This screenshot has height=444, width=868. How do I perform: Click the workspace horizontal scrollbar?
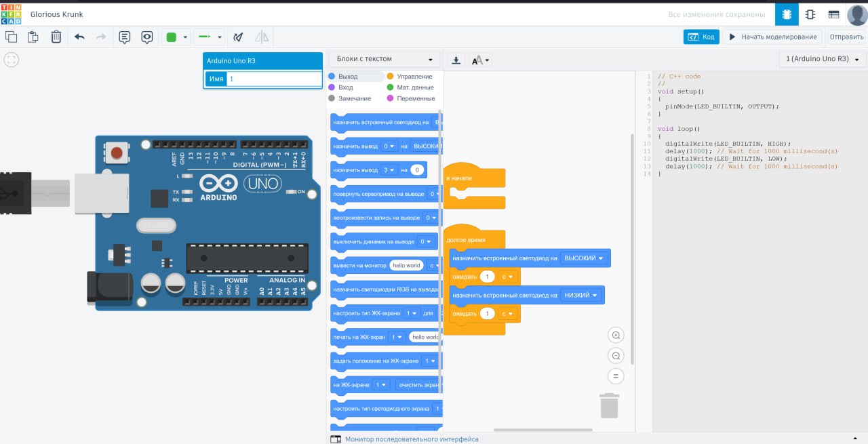click(x=542, y=430)
